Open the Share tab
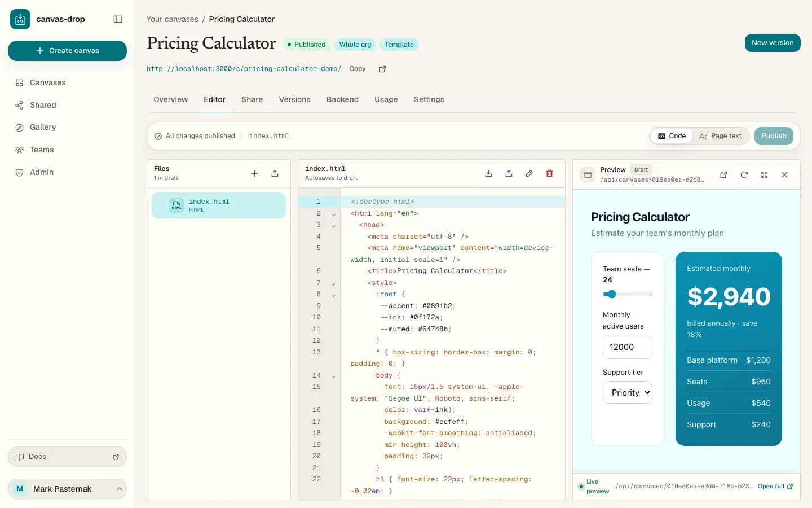 point(252,99)
